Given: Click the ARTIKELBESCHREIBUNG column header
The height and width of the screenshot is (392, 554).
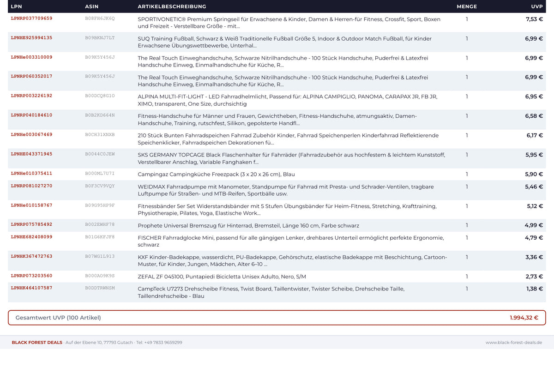Looking at the screenshot, I should [172, 6].
